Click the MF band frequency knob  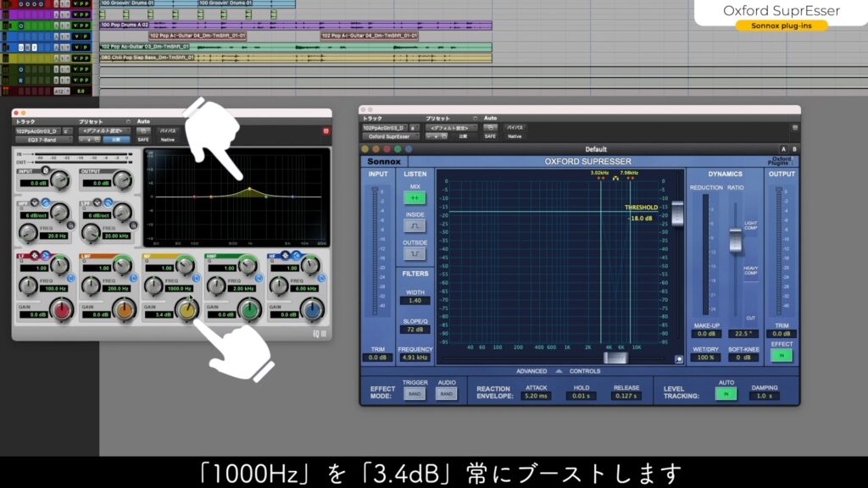click(153, 286)
